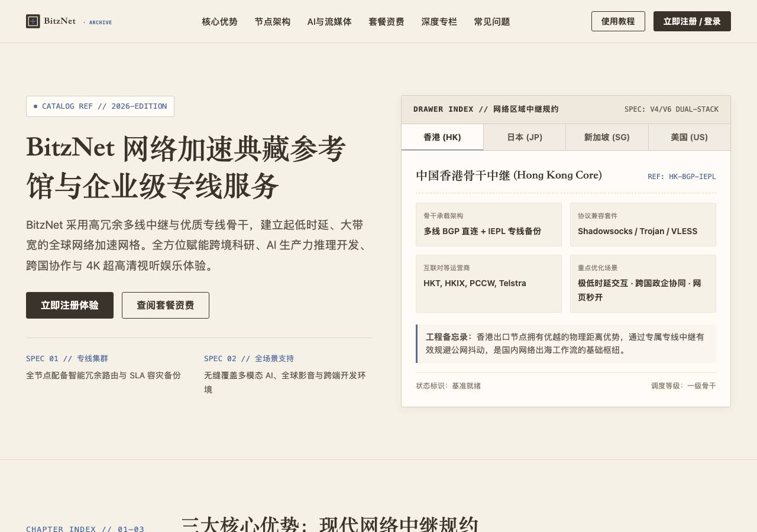Click 调度等级：一级骨干 text
Viewport: 757px width, 532px height.
684,386
